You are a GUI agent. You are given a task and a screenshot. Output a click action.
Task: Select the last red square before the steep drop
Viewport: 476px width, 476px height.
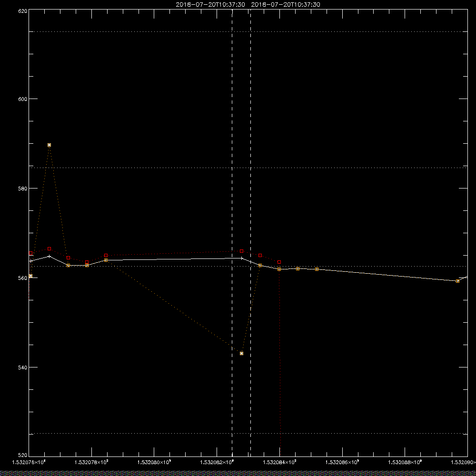point(279,262)
